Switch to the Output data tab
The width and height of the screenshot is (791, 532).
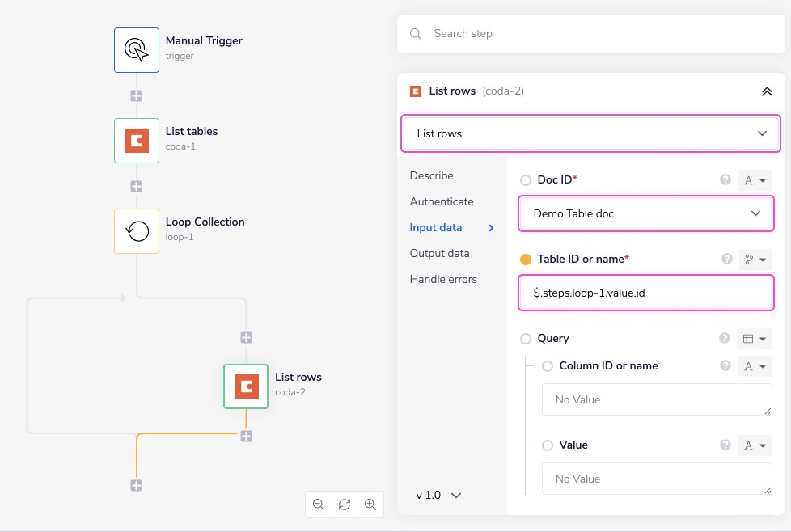click(439, 253)
